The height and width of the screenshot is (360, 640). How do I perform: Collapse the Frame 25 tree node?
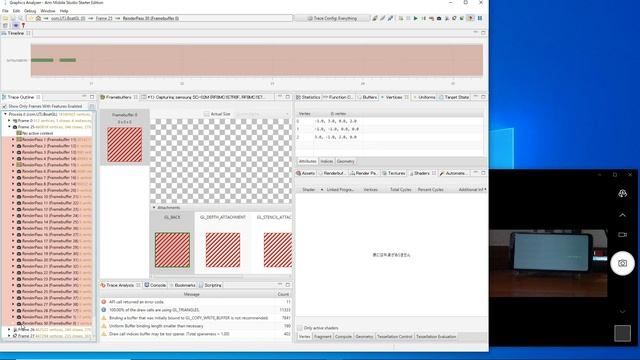coord(9,127)
